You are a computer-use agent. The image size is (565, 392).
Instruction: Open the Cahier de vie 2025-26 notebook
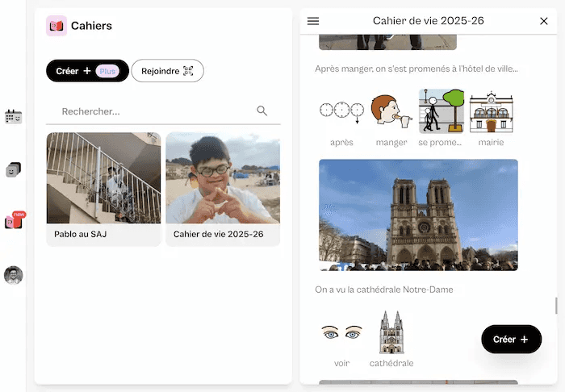pyautogui.click(x=223, y=189)
